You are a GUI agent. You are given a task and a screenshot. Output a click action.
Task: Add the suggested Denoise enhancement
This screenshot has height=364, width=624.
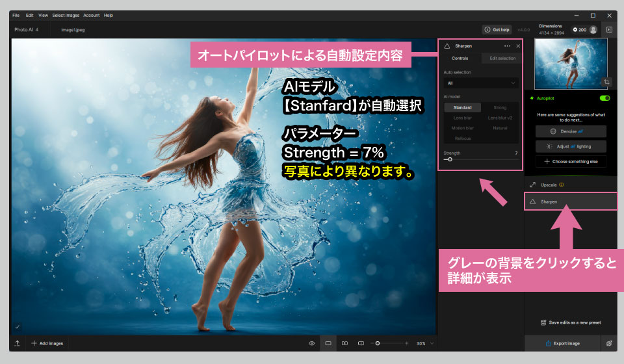(x=571, y=131)
